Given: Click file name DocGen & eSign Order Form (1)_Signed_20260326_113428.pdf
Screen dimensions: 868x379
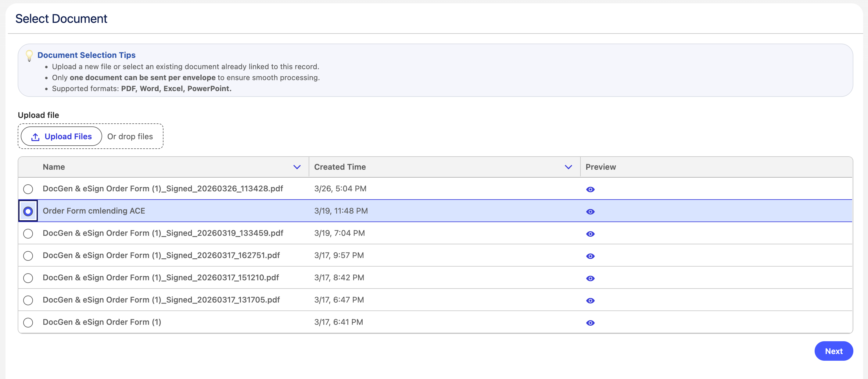Looking at the screenshot, I should 163,189.
